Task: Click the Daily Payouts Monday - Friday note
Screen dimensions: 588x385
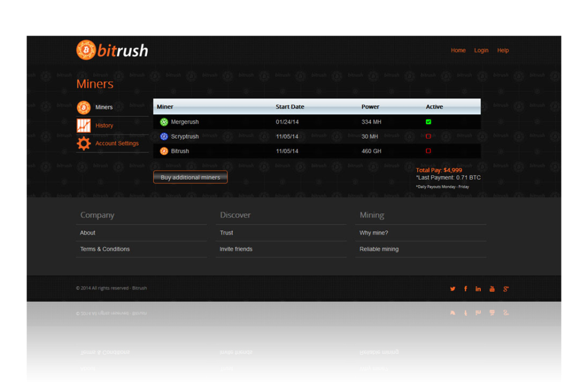Action: coord(442,187)
